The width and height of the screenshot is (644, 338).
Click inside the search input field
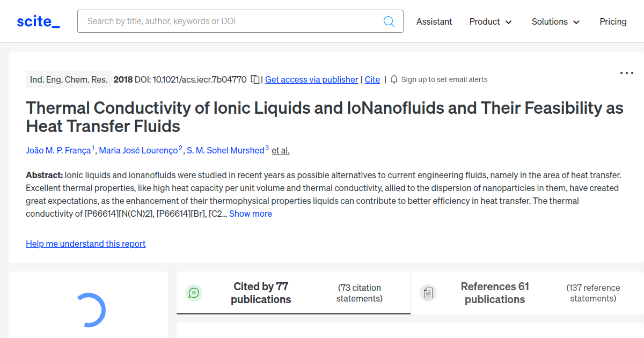point(215,21)
